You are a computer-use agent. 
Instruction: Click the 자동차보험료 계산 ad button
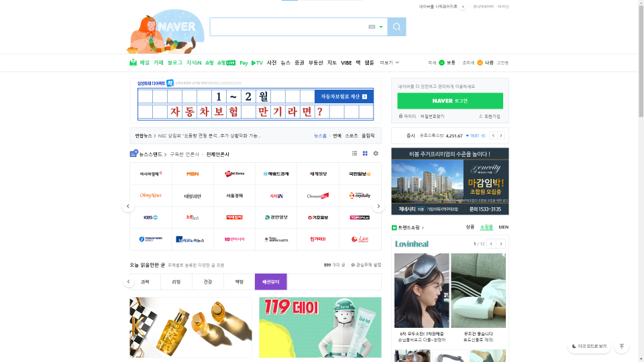[x=343, y=97]
